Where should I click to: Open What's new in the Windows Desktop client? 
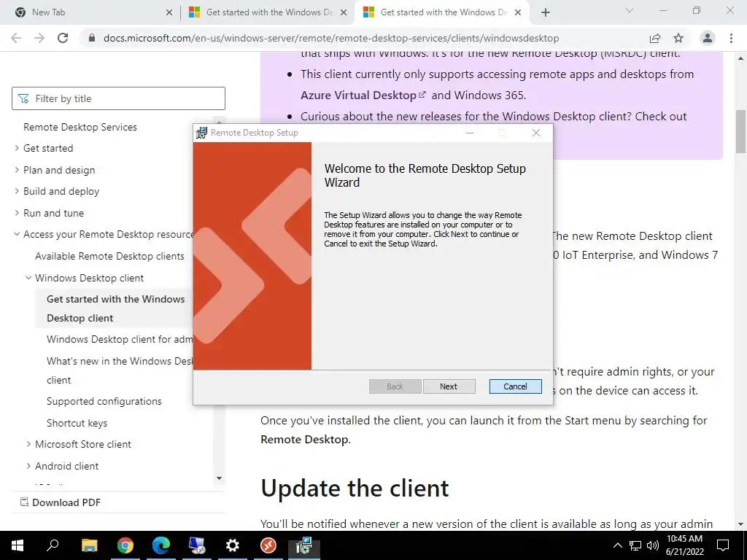[120, 370]
